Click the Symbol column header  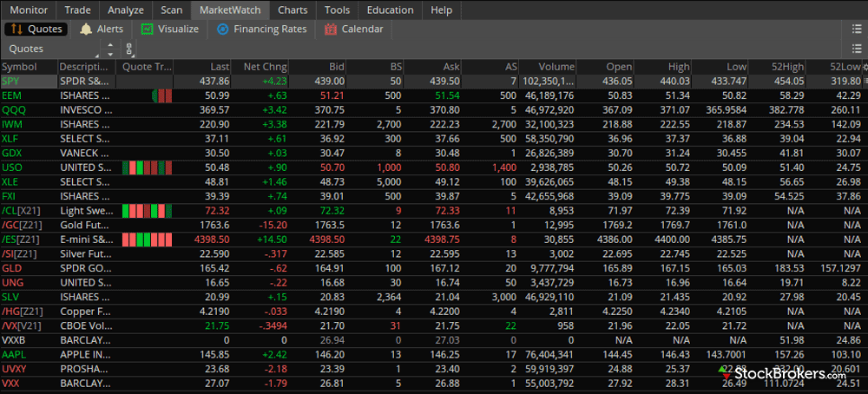(19, 67)
